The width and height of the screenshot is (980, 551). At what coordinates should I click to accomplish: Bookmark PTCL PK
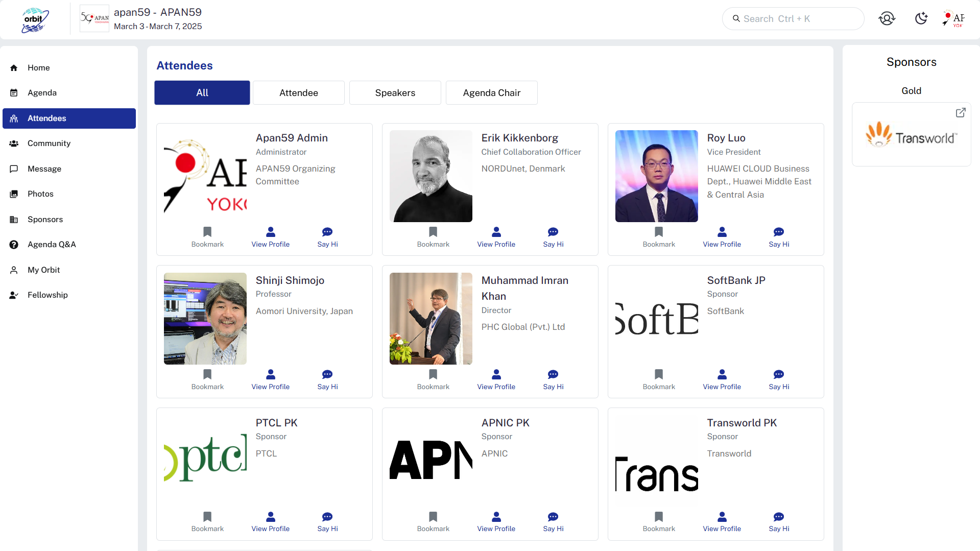(x=207, y=522)
